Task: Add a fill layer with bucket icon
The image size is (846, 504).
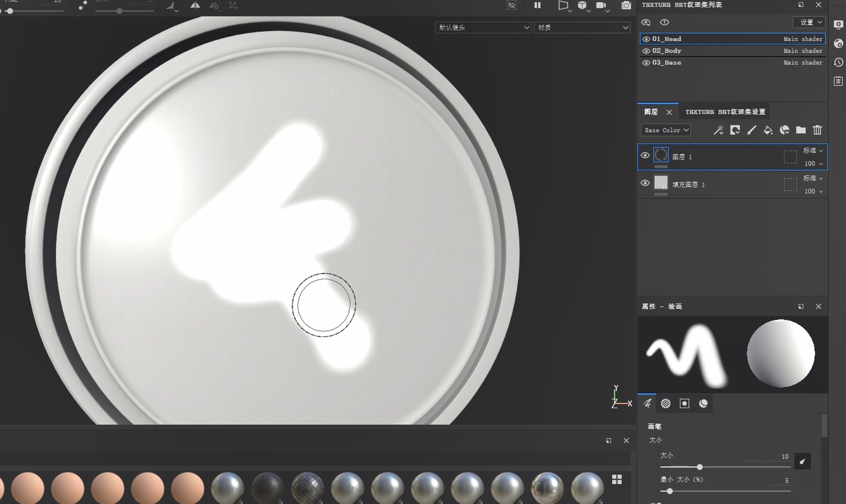Action: (x=768, y=130)
